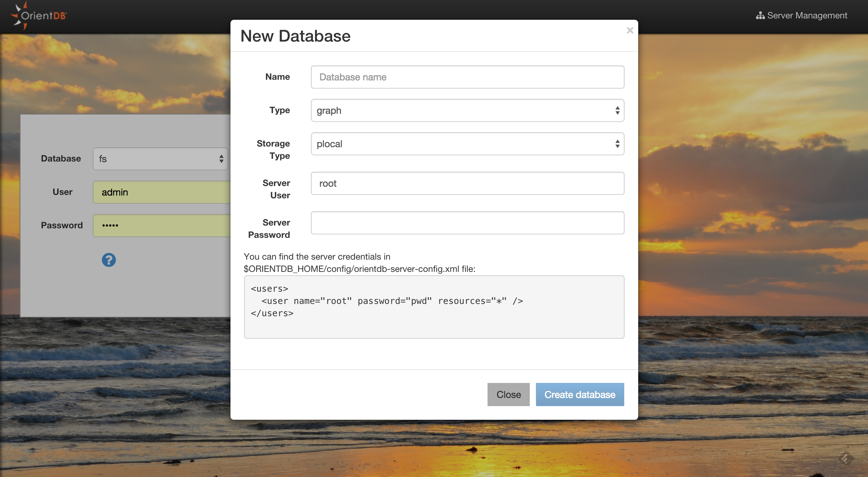Click the Database name input field
This screenshot has width=868, height=477.
click(467, 77)
